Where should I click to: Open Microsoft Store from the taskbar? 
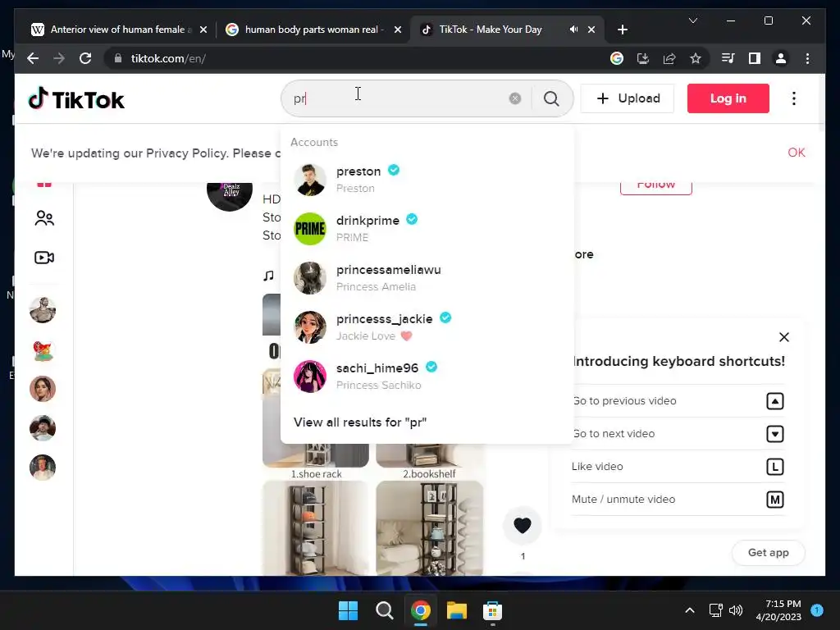492,610
